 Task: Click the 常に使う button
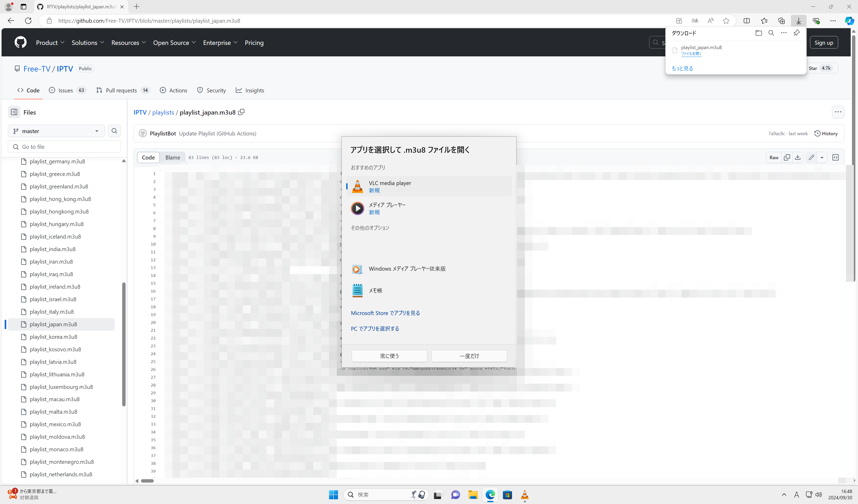click(389, 356)
